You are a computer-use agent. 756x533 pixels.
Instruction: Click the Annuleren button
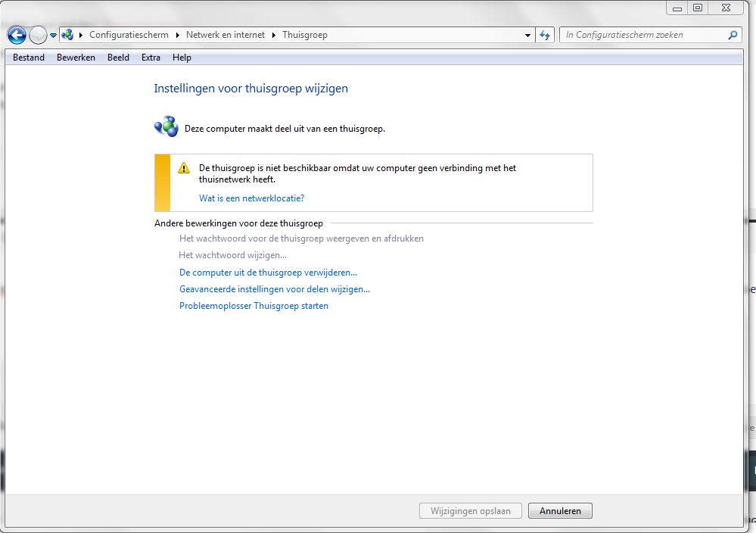pyautogui.click(x=560, y=511)
